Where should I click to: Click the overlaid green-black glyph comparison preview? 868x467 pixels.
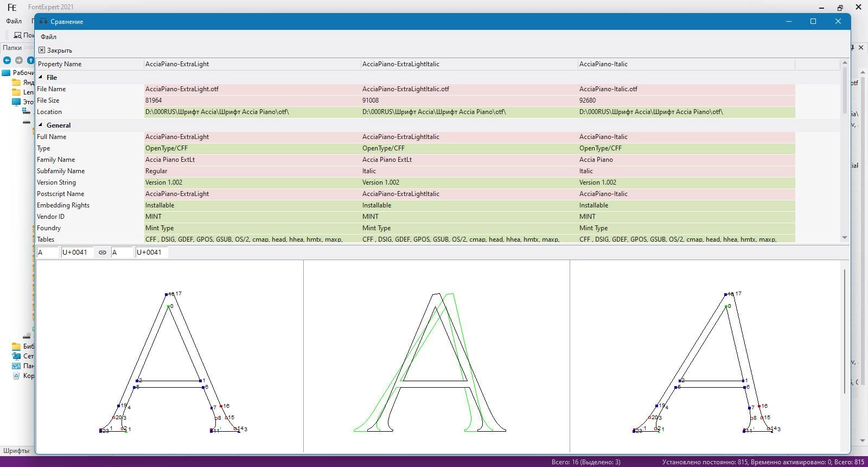pos(437,356)
